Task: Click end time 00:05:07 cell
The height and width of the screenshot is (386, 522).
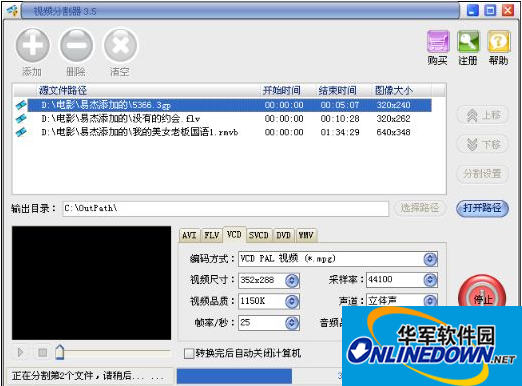Action: 340,105
